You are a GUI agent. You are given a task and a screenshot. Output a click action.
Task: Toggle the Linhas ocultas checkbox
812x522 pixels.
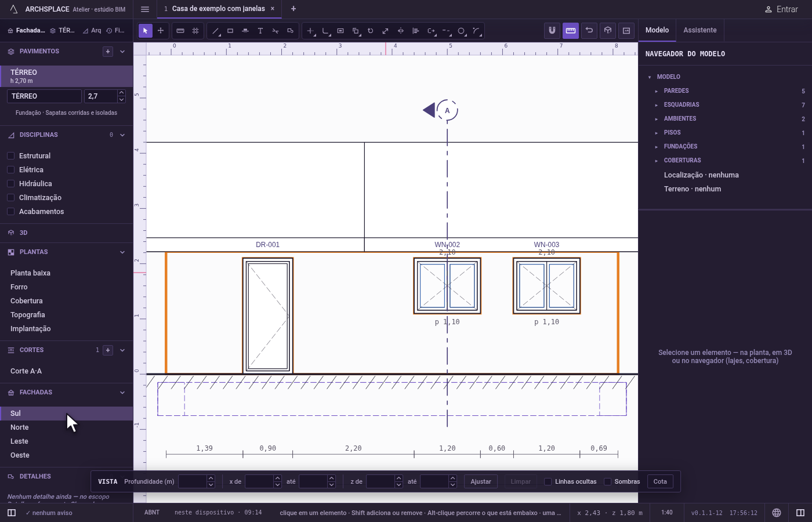click(x=548, y=481)
